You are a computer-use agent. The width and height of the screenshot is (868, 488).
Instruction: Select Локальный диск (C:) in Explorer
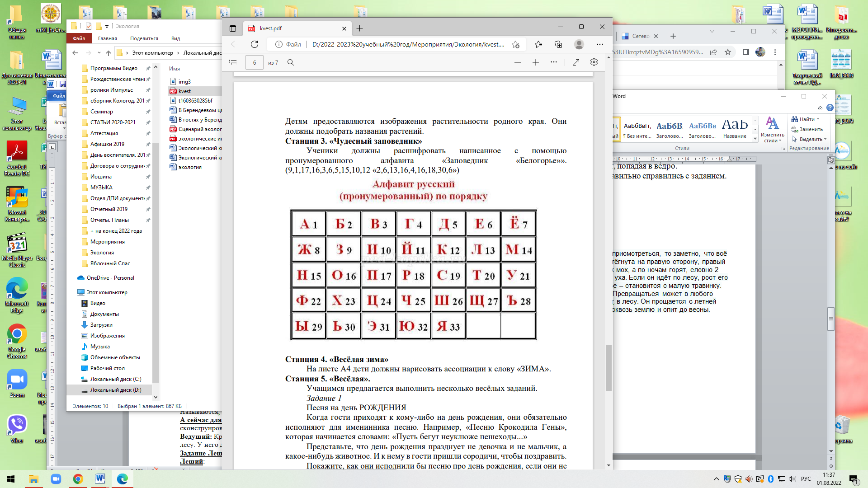(115, 379)
